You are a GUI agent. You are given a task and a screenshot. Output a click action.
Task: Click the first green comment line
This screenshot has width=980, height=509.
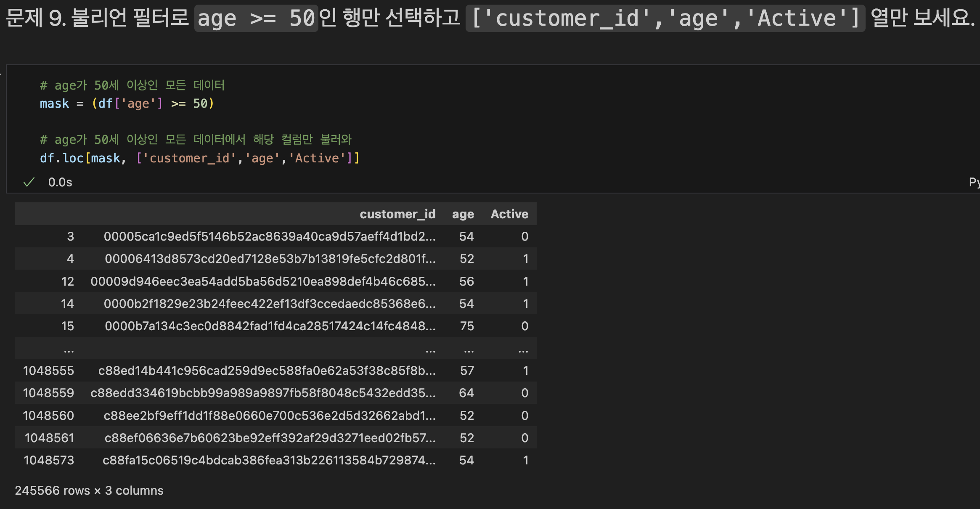click(132, 85)
